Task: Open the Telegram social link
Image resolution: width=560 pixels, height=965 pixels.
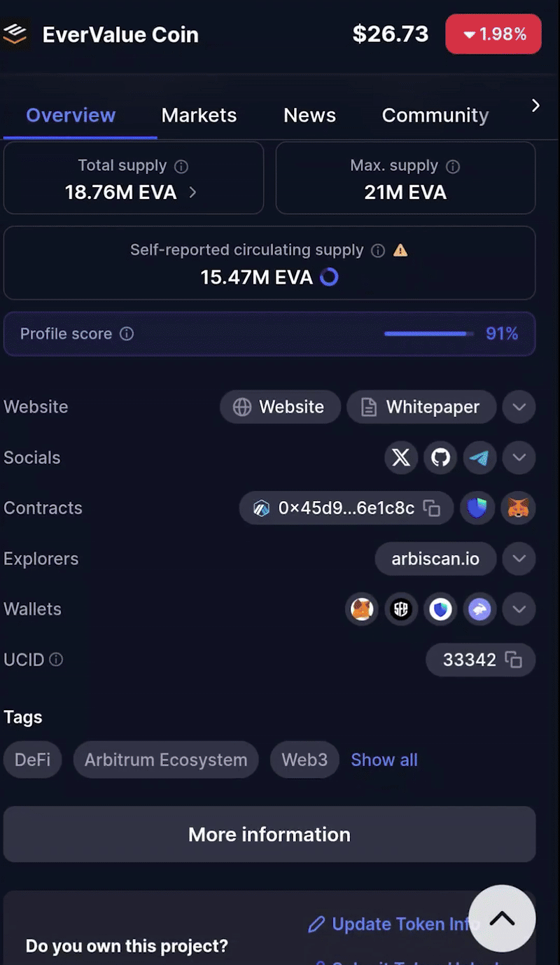Action: point(479,458)
